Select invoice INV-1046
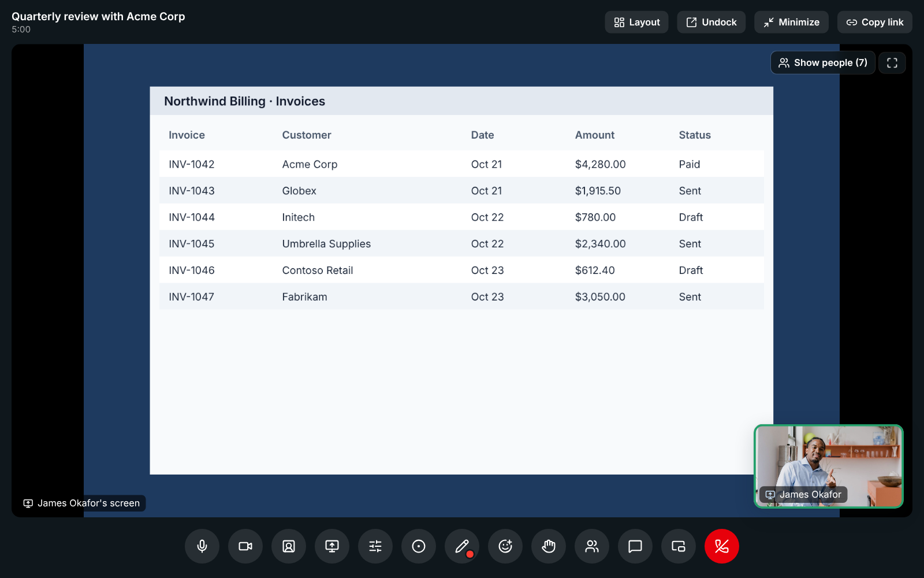The width and height of the screenshot is (924, 578). click(192, 271)
